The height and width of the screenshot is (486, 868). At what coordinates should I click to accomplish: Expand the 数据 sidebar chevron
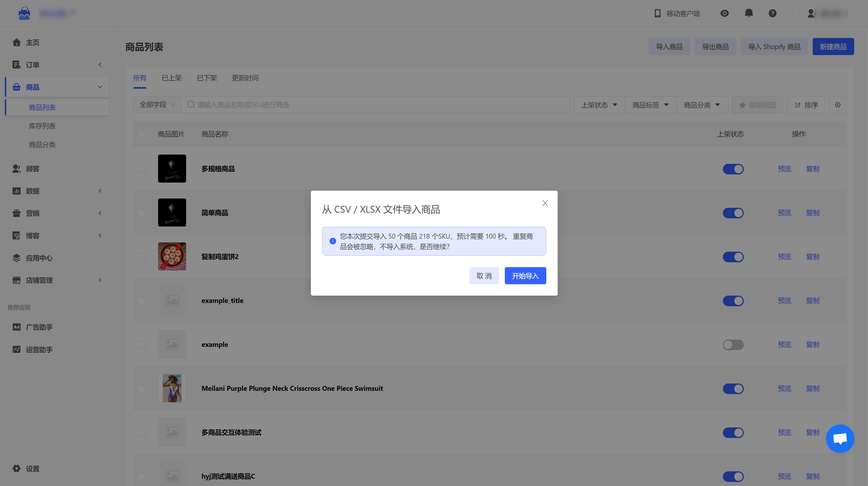coord(100,191)
